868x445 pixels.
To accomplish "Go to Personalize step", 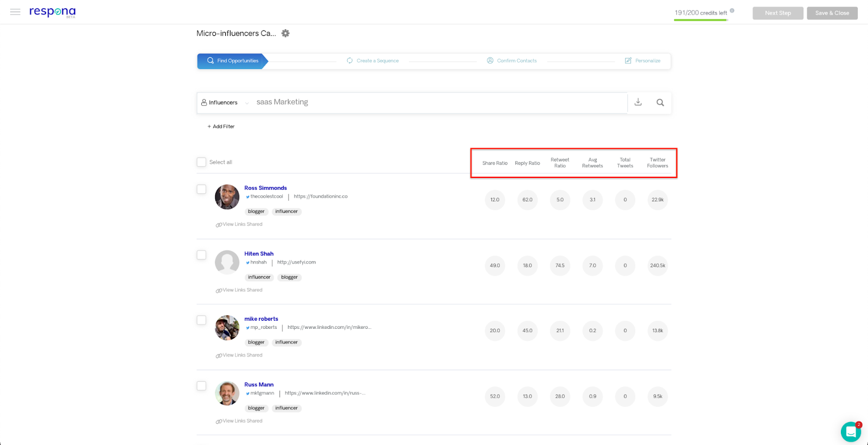I will pos(643,61).
